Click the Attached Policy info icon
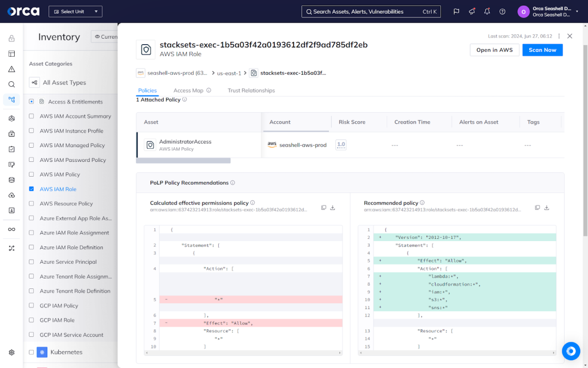588x368 pixels. tap(185, 100)
